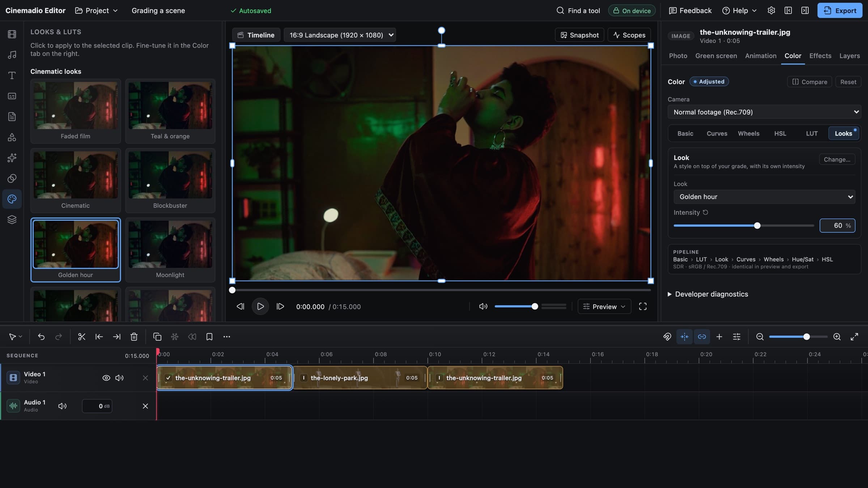Click the duplicate clip icon
868x488 pixels.
tap(157, 337)
